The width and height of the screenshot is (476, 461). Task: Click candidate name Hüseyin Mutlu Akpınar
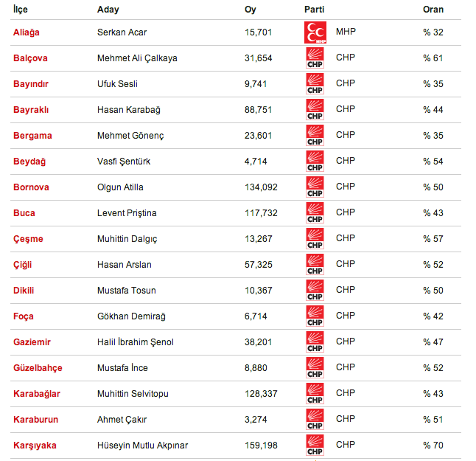[142, 446]
